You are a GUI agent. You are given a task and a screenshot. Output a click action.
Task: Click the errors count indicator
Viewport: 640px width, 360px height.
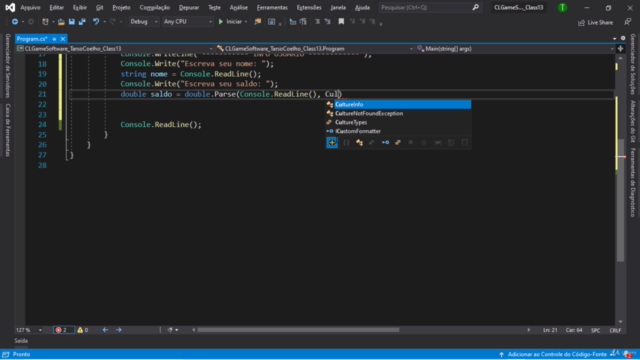point(63,330)
